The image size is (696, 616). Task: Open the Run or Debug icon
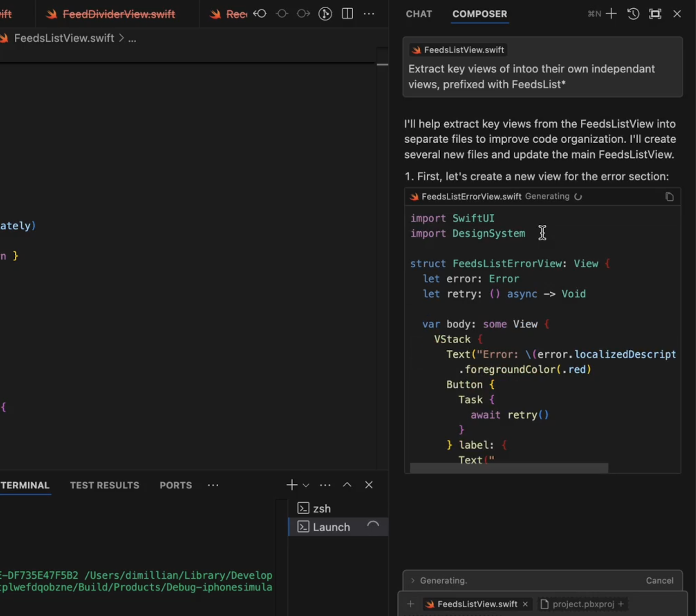pos(325,13)
